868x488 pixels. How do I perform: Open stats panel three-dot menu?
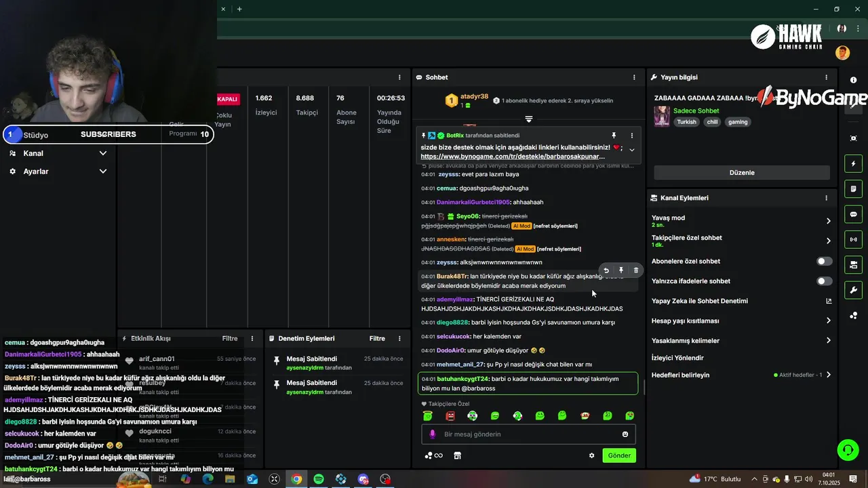pos(399,77)
